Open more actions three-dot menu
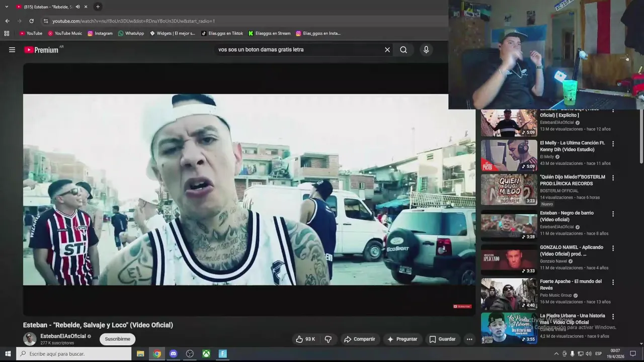Image resolution: width=644 pixels, height=362 pixels. (x=469, y=339)
